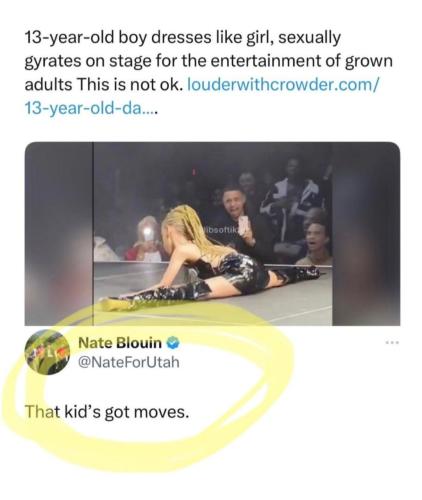
Task: Click the right blurred side bar of video
Action: 366,234
